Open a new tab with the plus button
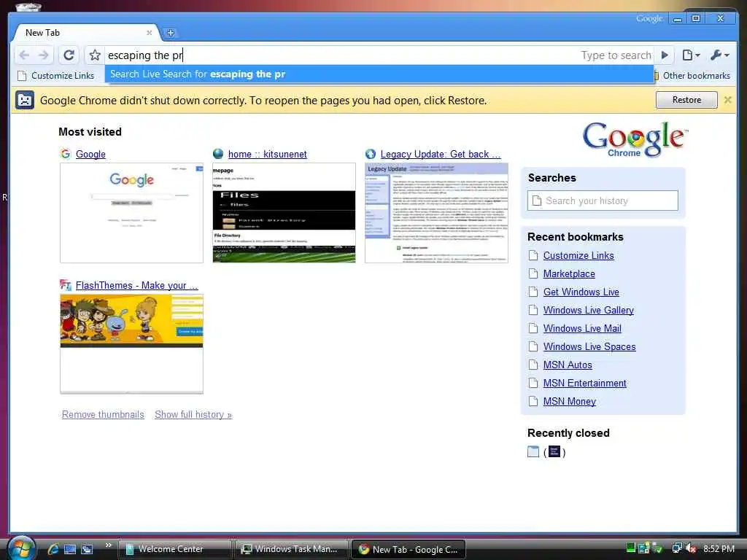Screen dimensions: 747x560 [x=170, y=33]
